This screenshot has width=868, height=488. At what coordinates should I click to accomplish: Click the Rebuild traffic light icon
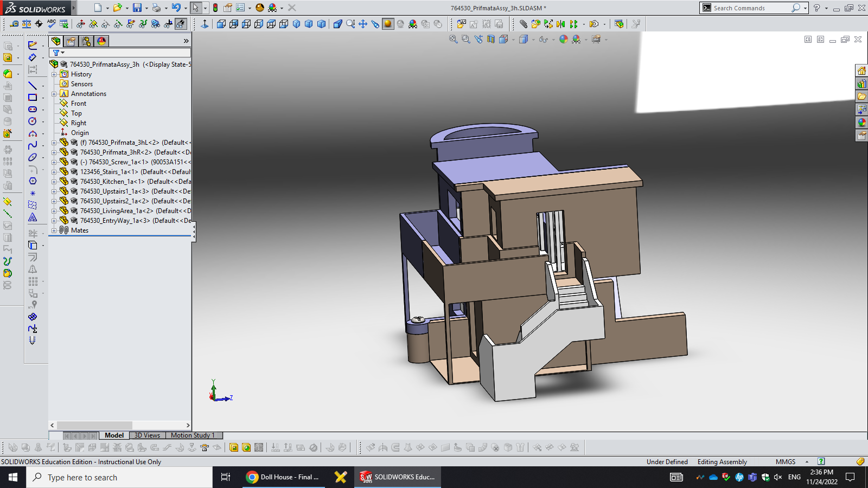tap(215, 8)
